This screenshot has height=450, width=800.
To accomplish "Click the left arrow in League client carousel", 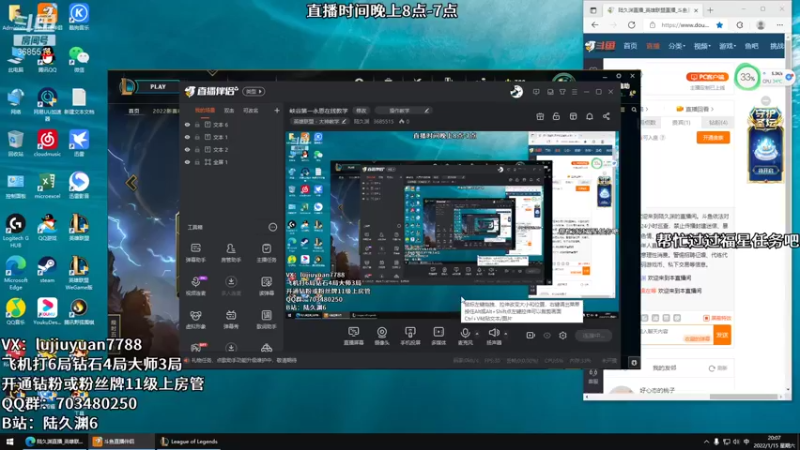I will pos(131,183).
